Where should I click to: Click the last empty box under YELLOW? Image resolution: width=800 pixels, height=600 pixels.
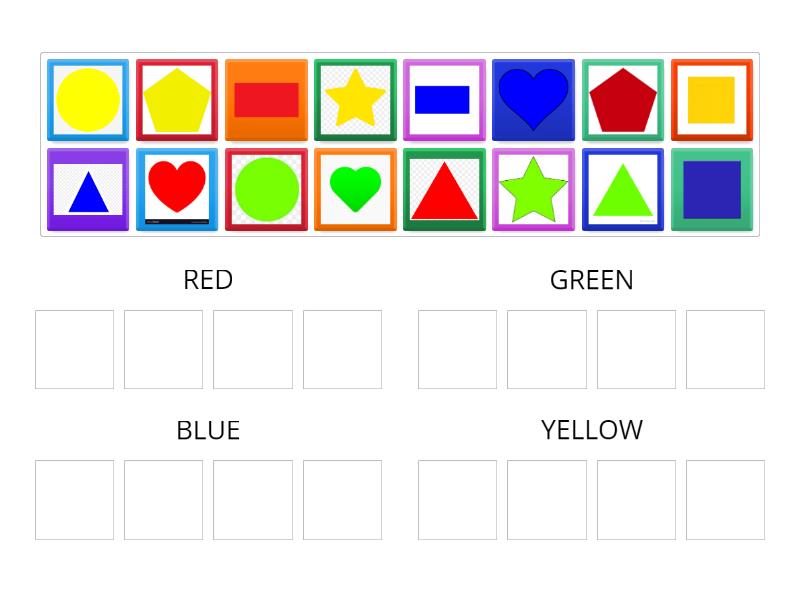(726, 499)
